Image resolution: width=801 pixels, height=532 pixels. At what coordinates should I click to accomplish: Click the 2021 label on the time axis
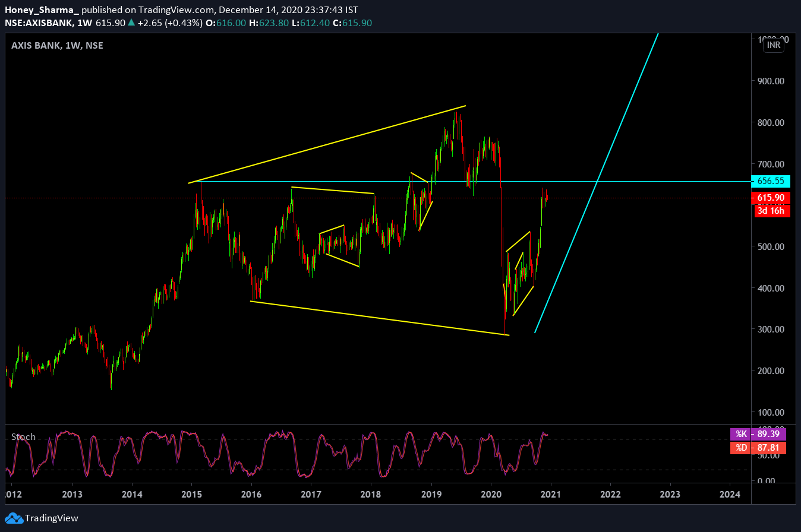[551, 494]
